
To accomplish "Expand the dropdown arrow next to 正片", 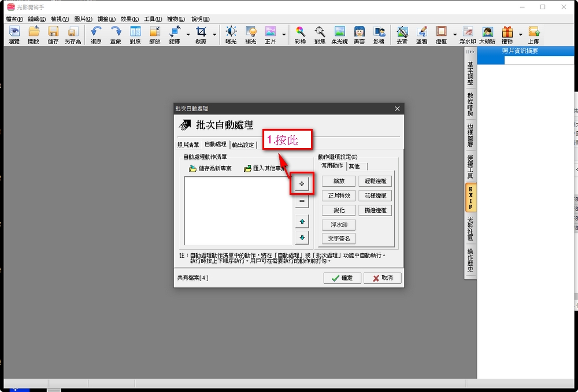I will coord(283,35).
